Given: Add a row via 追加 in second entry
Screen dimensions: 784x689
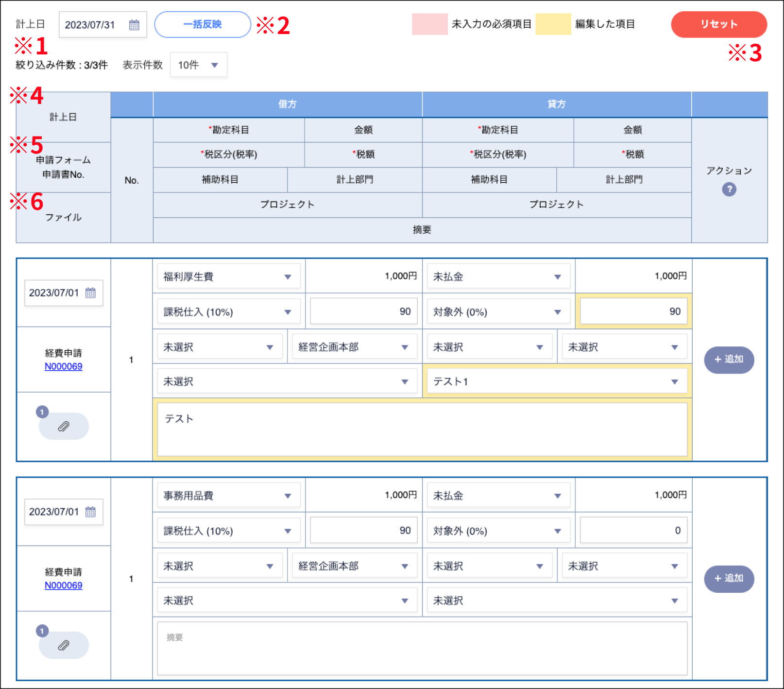Looking at the screenshot, I should (x=729, y=579).
